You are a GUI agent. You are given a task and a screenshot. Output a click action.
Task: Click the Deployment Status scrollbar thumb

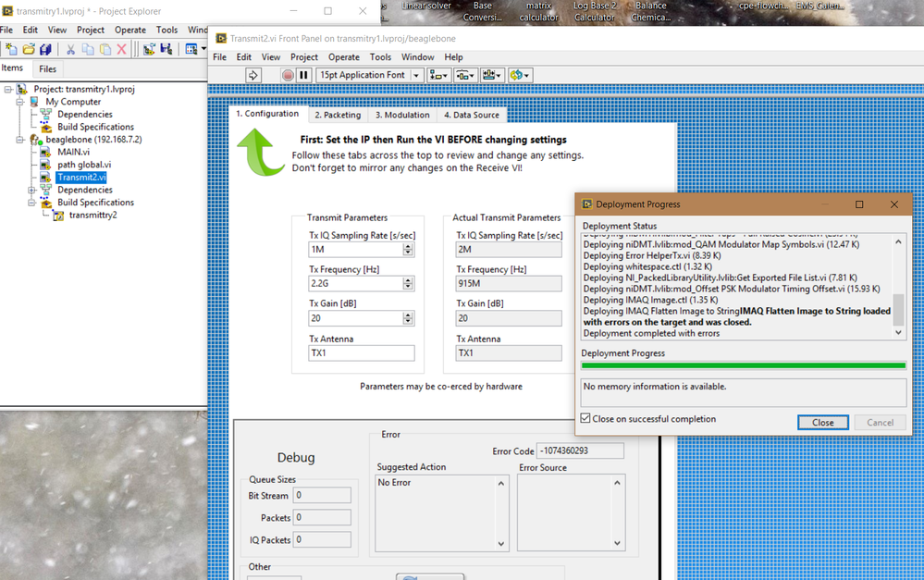(898, 310)
